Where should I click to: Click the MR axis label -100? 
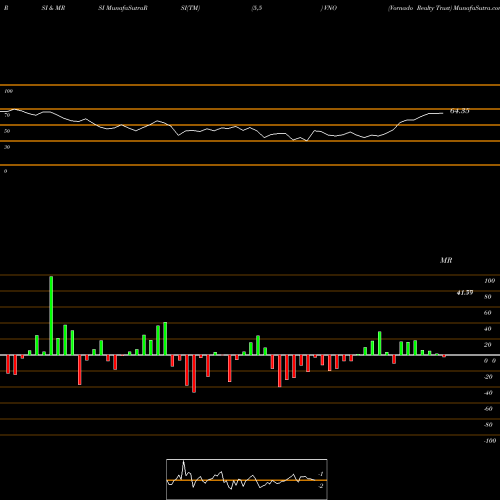coord(490,441)
